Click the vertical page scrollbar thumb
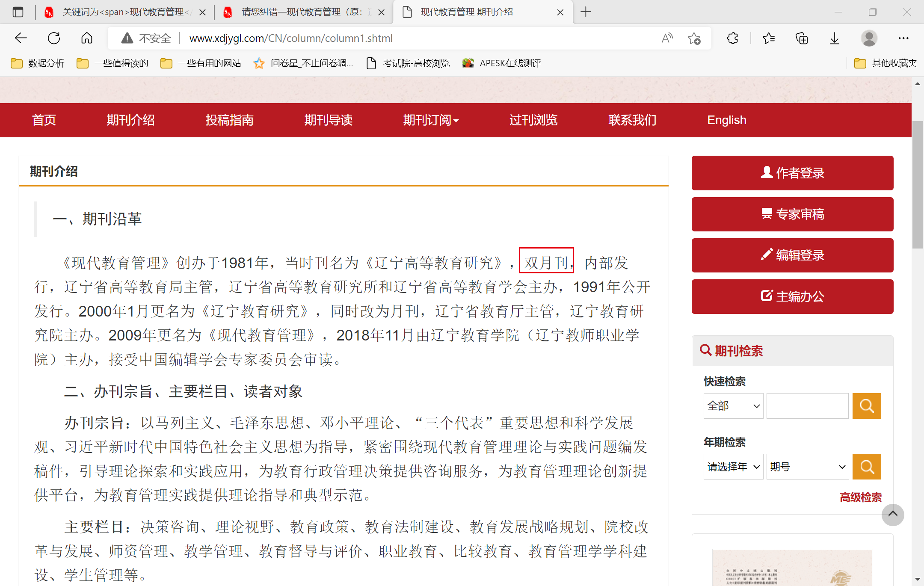 point(917,184)
